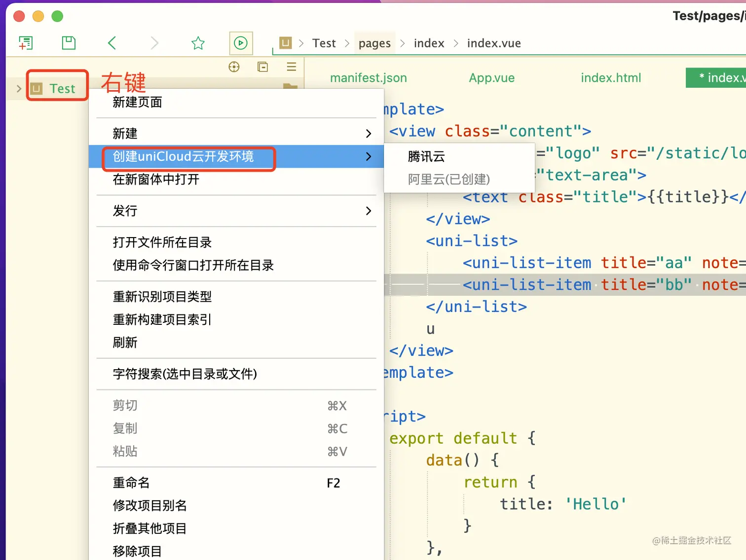Click the new file toolbar icon
The image size is (746, 560).
[26, 43]
